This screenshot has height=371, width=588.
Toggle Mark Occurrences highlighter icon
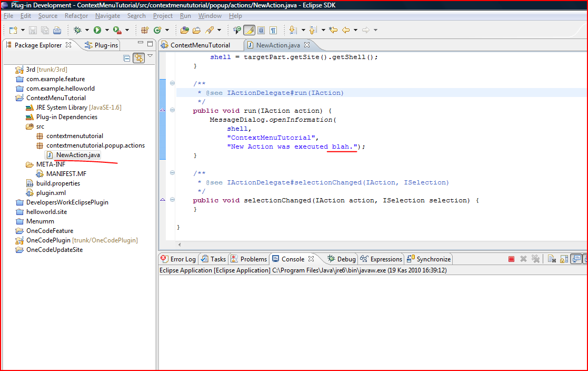pyautogui.click(x=250, y=30)
